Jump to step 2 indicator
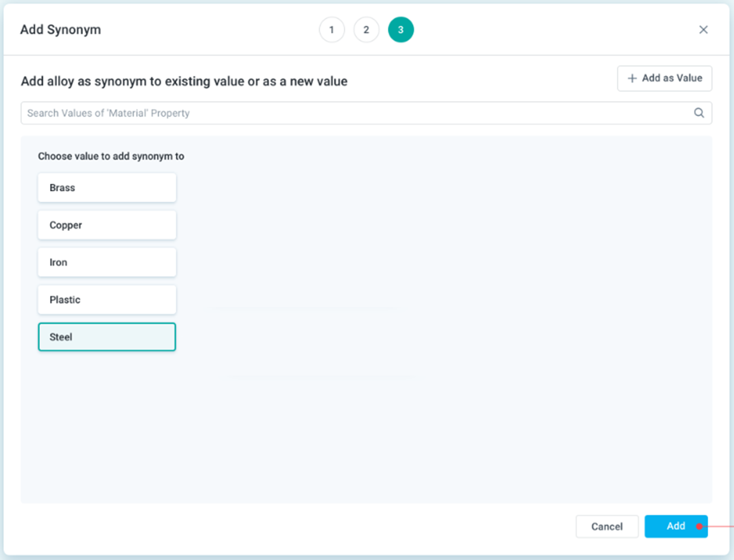 (366, 30)
